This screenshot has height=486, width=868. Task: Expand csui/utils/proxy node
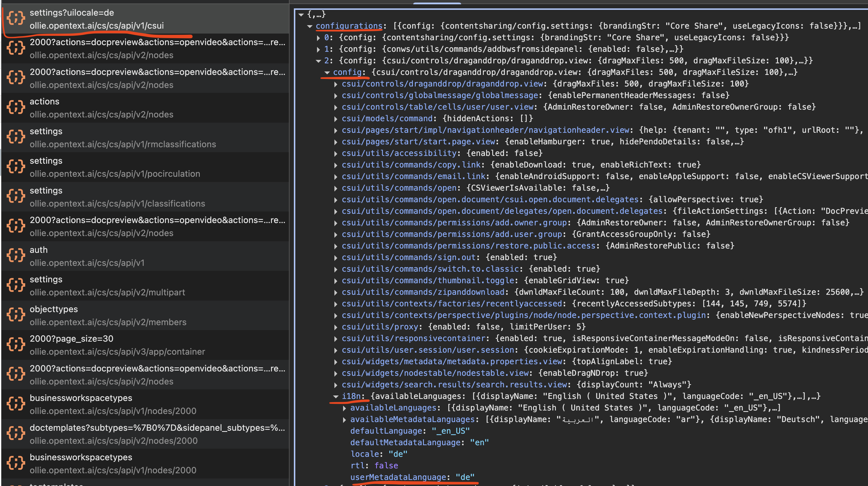point(336,327)
